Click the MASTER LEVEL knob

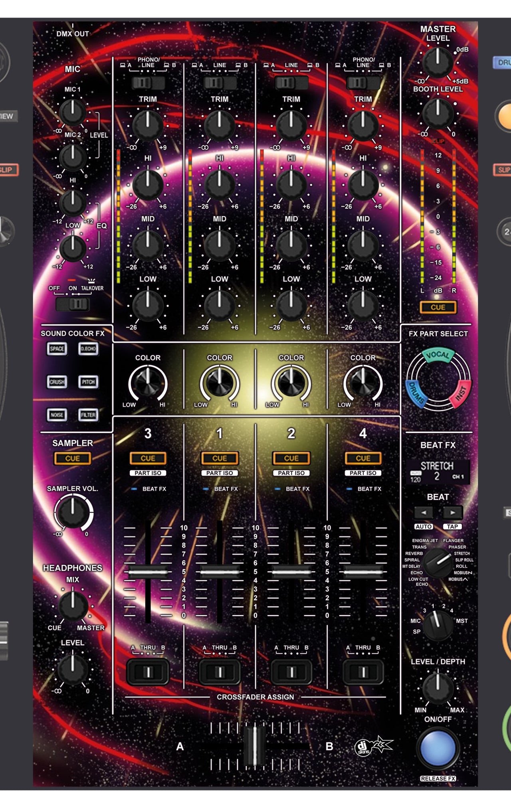tap(438, 62)
